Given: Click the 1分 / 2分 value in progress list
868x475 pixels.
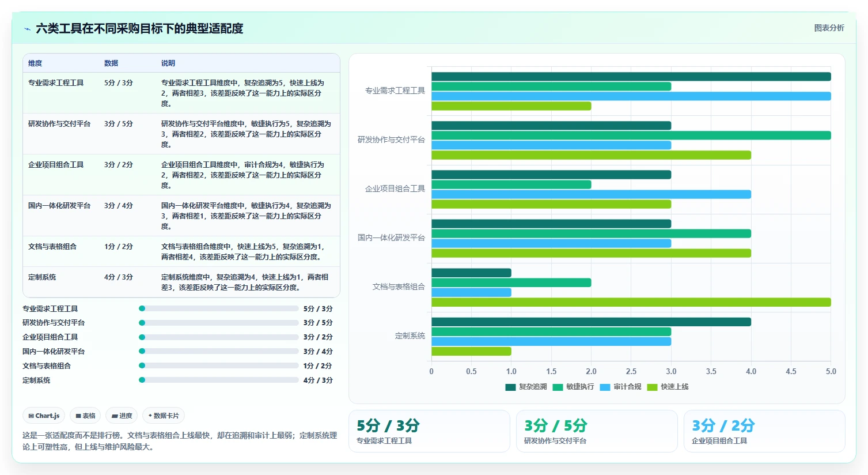Looking at the screenshot, I should [x=318, y=366].
